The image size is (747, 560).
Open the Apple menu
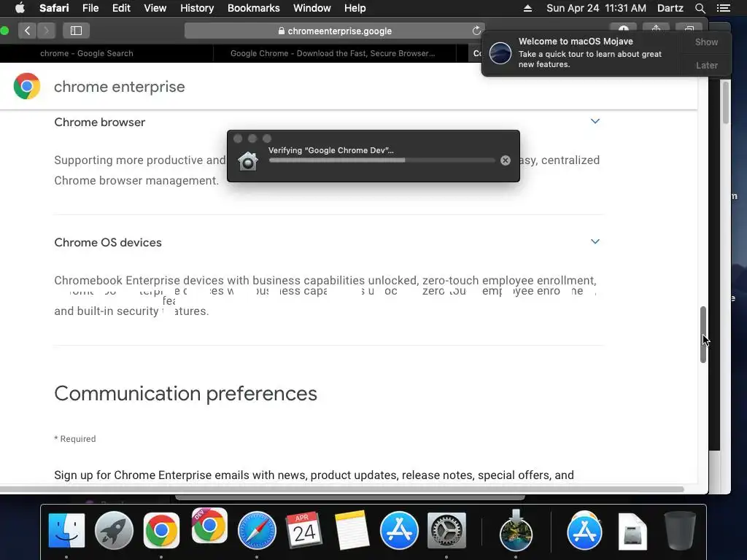20,8
